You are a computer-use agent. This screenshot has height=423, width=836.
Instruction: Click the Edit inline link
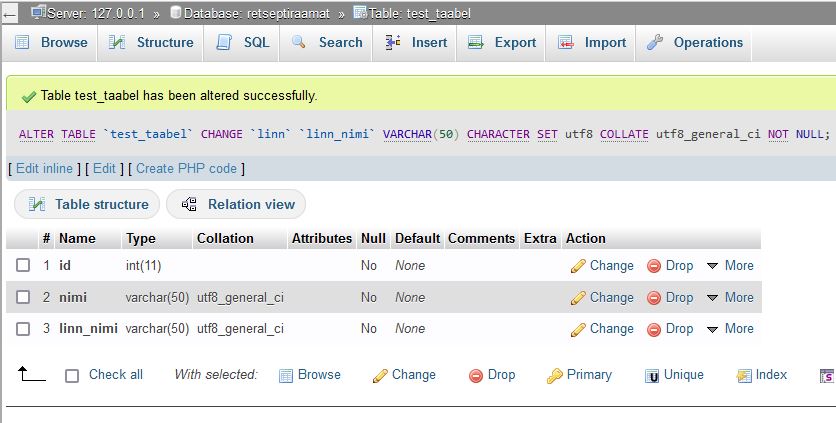[44, 169]
